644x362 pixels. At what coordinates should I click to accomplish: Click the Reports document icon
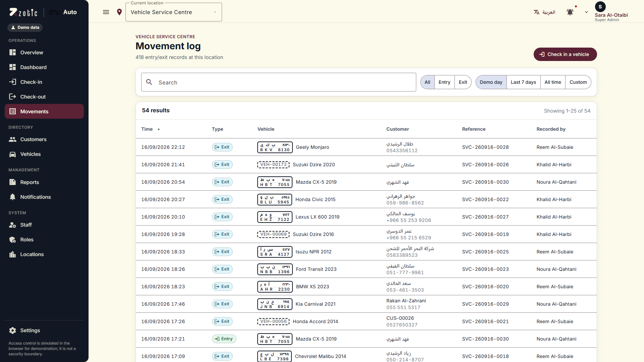point(13,182)
